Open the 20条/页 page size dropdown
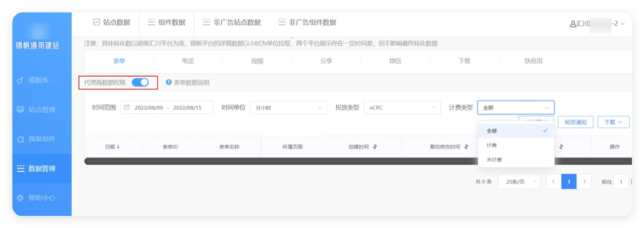 (519, 182)
